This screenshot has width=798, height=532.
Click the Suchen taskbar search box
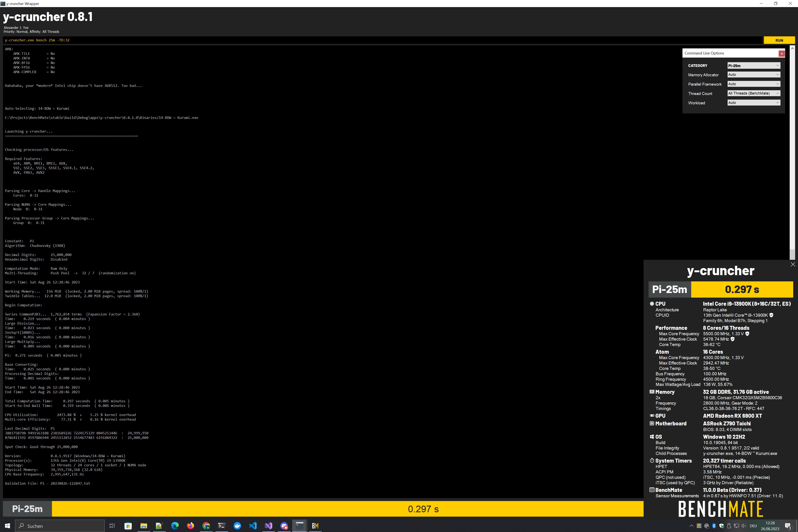pos(60,526)
